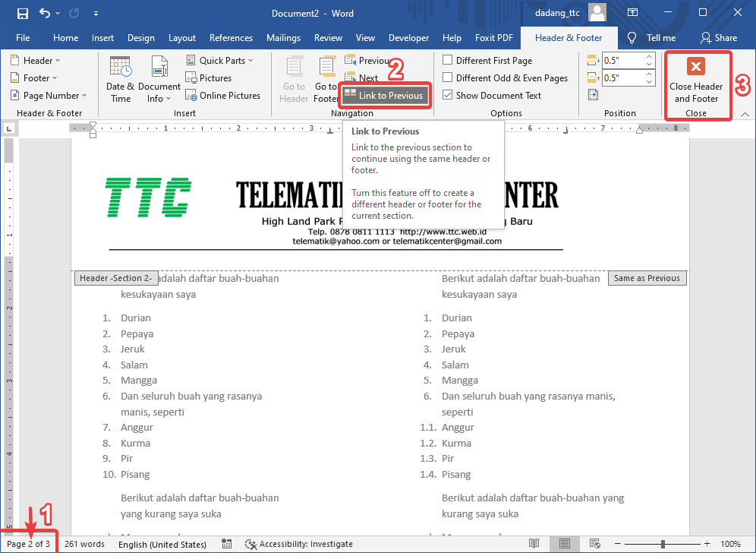Open the Page Number dropdown
The image size is (756, 553).
pos(49,96)
